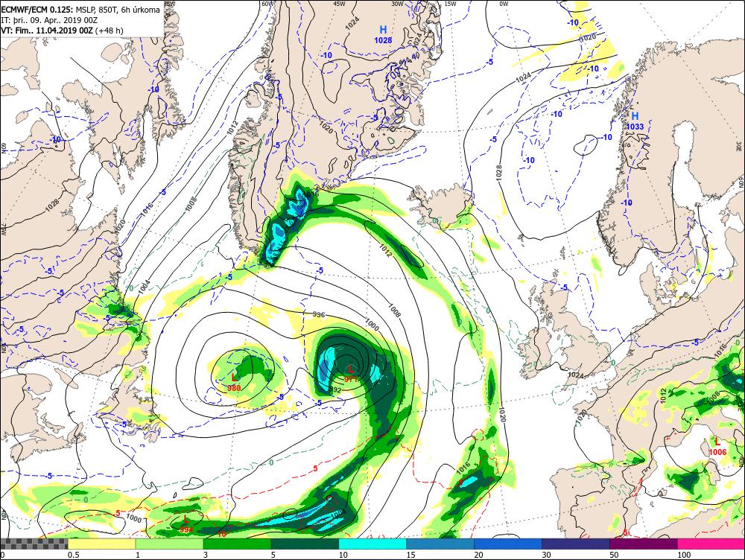This screenshot has width=745, height=560.
Task: Click the 'H 1033' high pressure marker
Action: click(635, 121)
